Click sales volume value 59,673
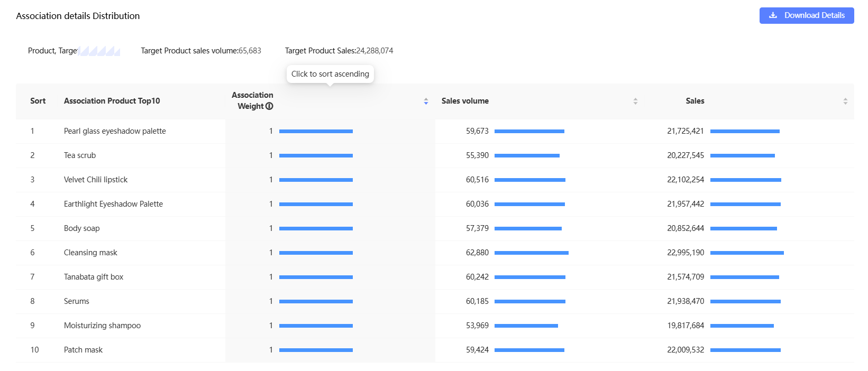Viewport: 868px width, 371px height. click(x=477, y=131)
